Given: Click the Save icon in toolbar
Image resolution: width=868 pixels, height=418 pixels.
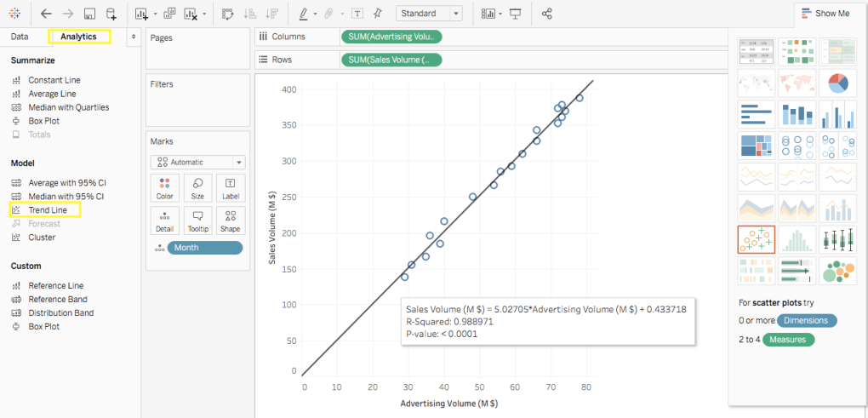Looking at the screenshot, I should click(x=89, y=14).
